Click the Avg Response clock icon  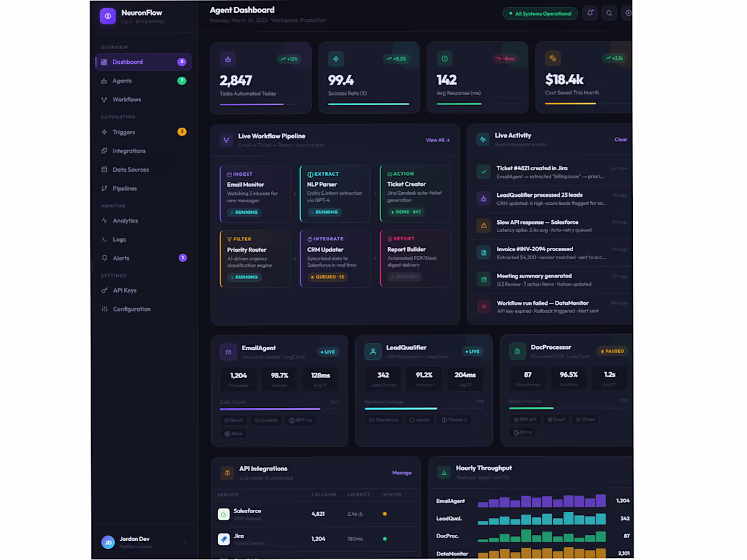445,58
